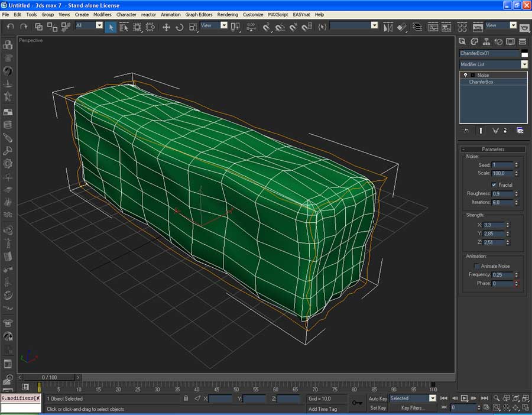Open the reference coordinate View dropdown
Image resolution: width=532 pixels, height=415 pixels.
[224, 25]
